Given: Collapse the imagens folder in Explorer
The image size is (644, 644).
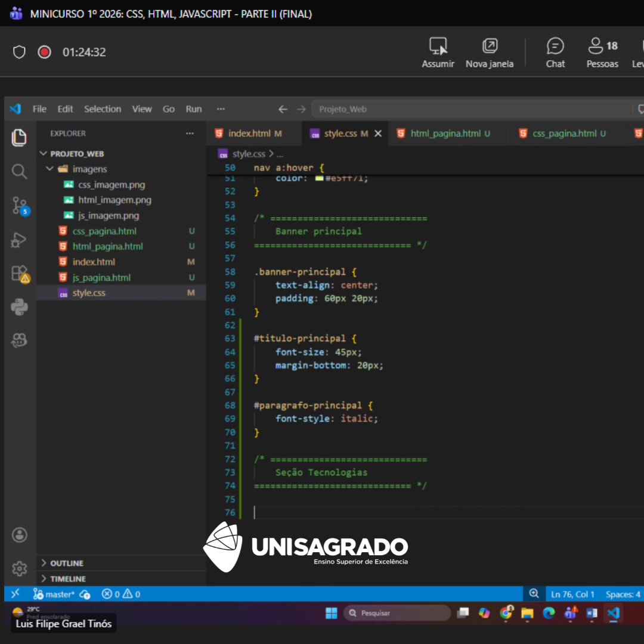Looking at the screenshot, I should pyautogui.click(x=50, y=169).
